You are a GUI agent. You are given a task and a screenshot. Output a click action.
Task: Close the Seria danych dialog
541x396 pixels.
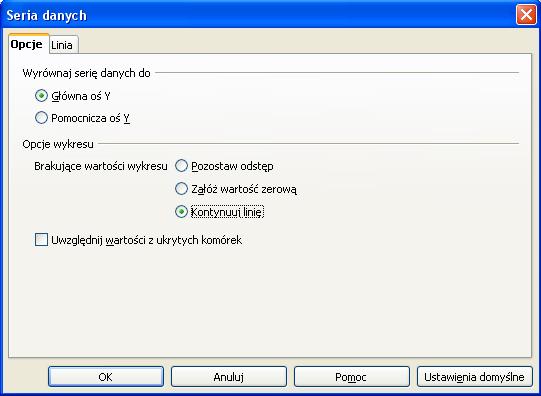point(526,15)
